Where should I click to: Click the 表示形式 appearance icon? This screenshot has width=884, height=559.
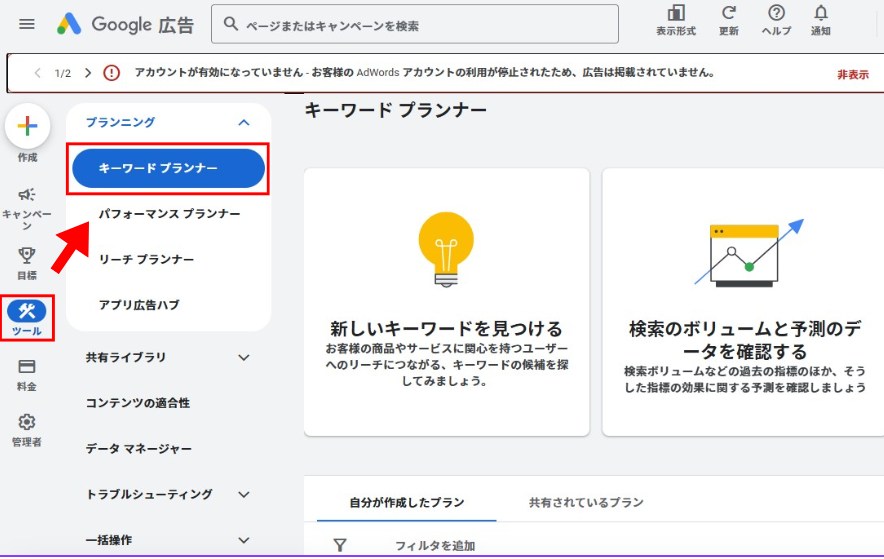click(676, 14)
